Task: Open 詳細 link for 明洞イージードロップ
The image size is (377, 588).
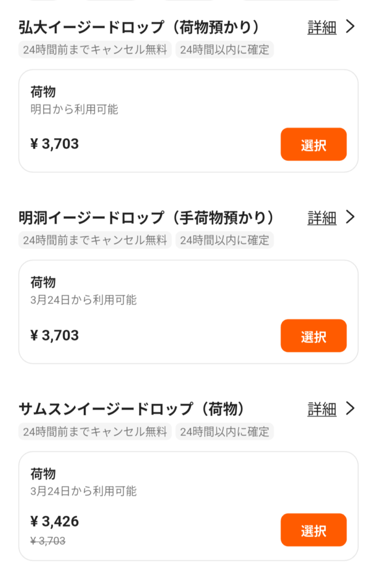Action: (x=322, y=218)
